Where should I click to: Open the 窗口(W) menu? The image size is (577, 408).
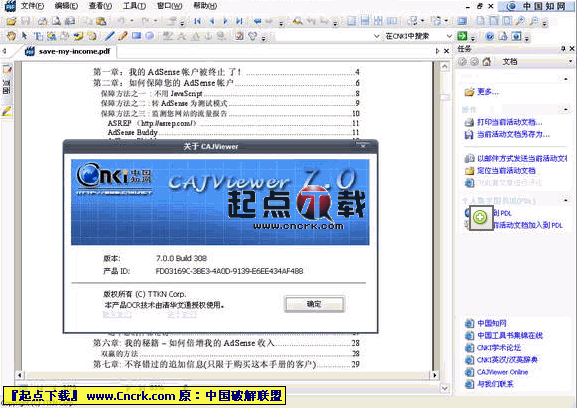click(x=169, y=6)
